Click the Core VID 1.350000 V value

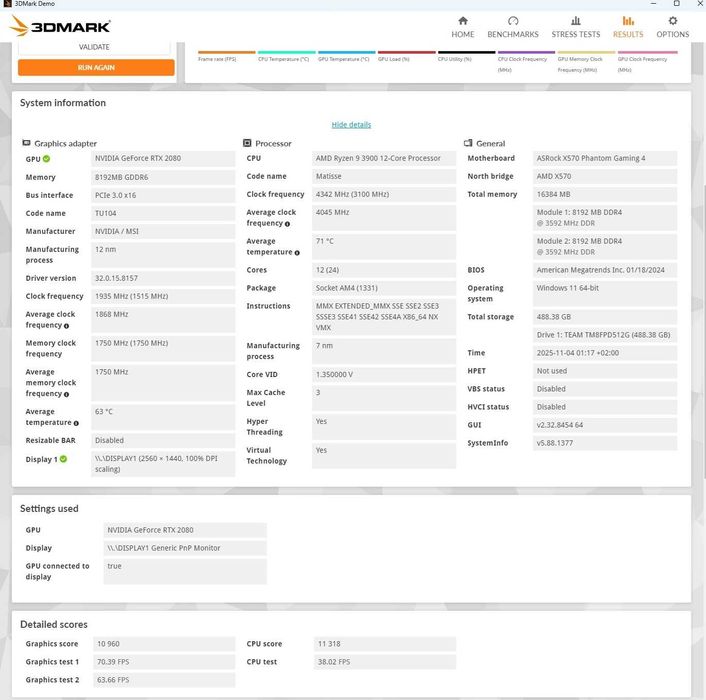click(384, 375)
